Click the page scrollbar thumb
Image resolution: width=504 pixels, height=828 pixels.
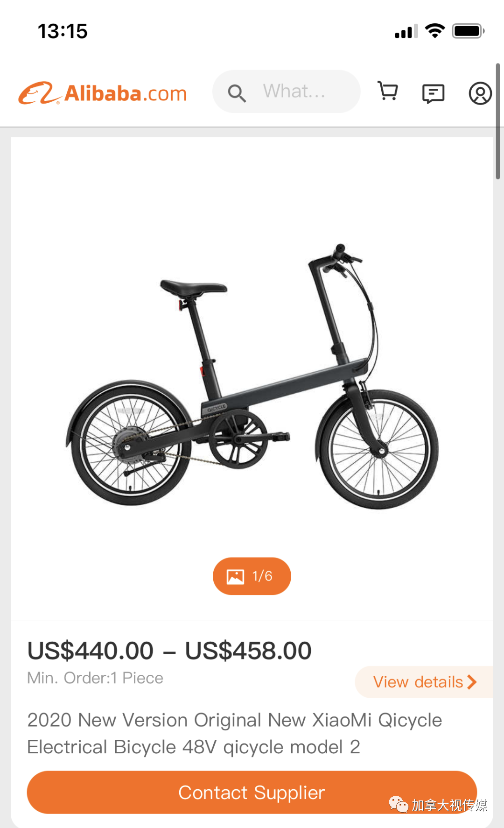(x=498, y=121)
